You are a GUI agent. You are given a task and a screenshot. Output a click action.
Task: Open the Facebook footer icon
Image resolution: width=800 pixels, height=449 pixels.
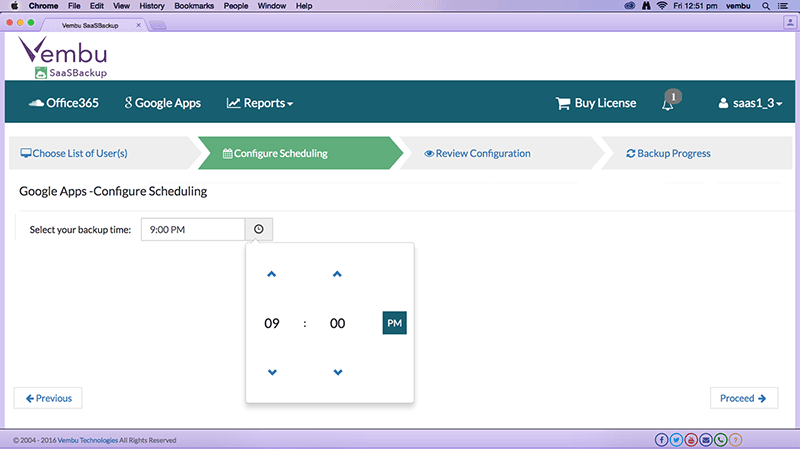[x=661, y=439]
